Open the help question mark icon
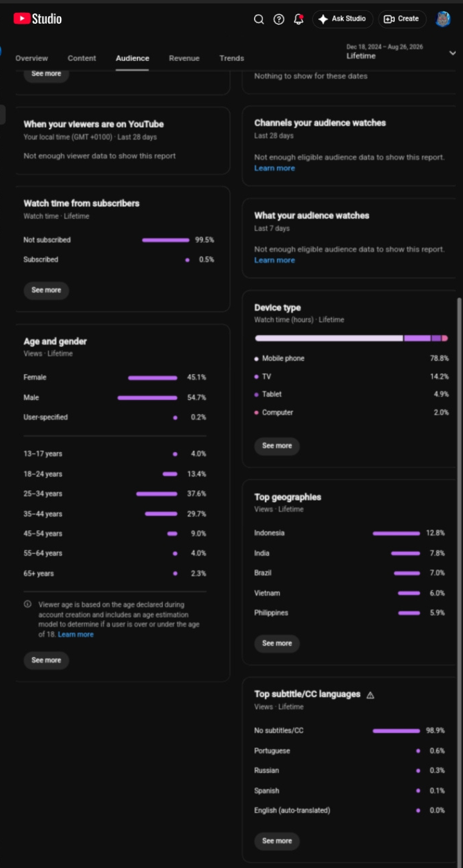 (279, 19)
